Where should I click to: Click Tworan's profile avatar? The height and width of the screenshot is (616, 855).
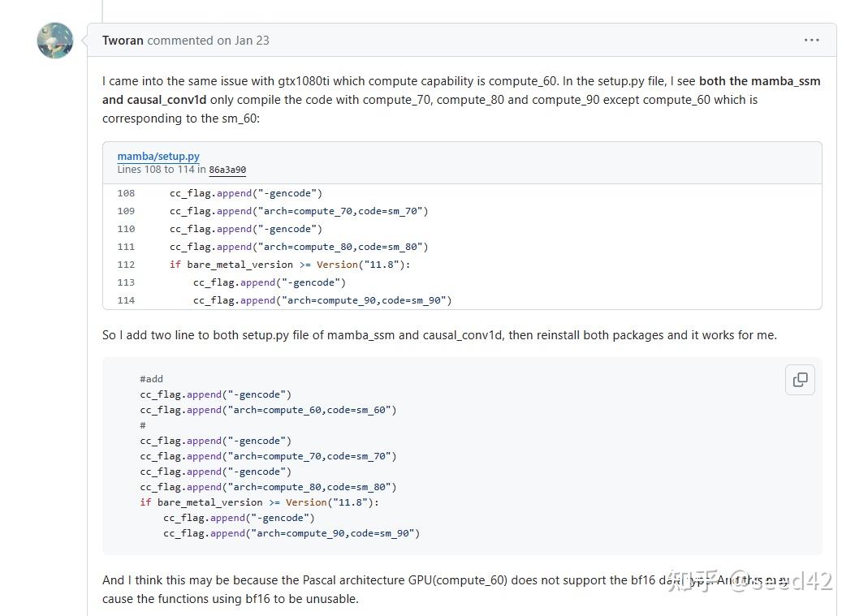click(55, 41)
